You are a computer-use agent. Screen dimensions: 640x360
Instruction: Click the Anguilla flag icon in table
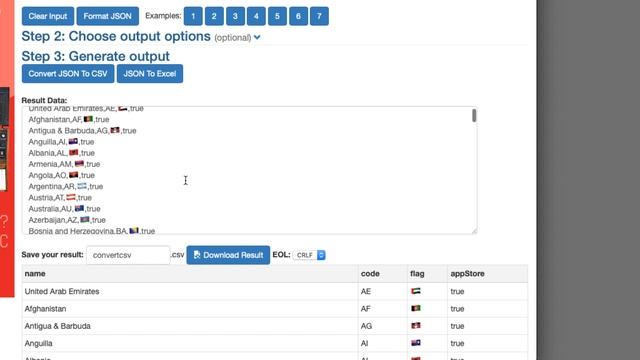tap(416, 343)
